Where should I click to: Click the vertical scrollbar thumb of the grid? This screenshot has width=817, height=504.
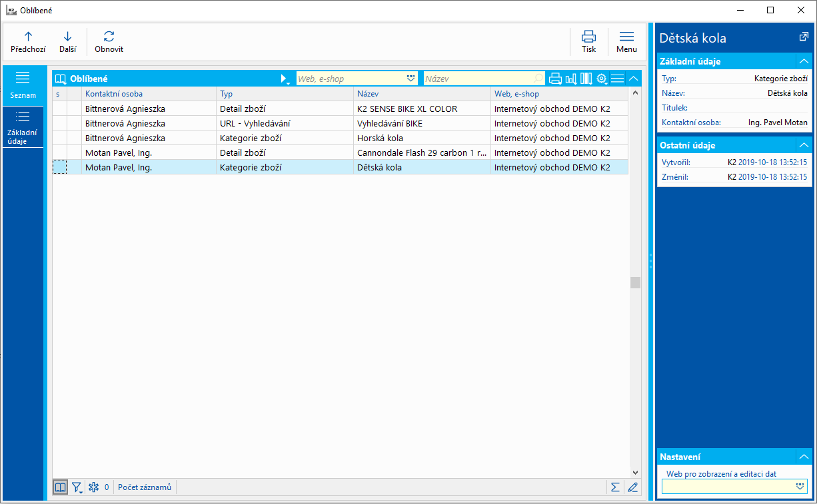coord(635,282)
